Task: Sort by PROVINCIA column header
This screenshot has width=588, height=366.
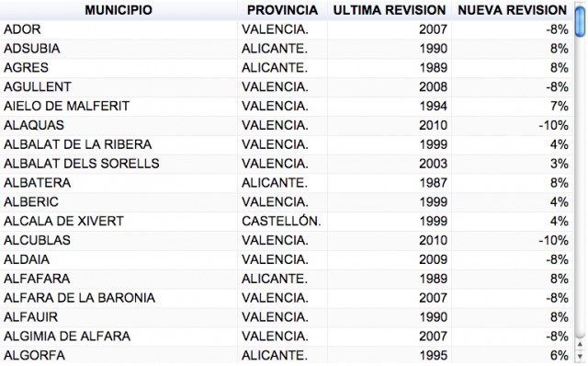Action: pos(282,10)
